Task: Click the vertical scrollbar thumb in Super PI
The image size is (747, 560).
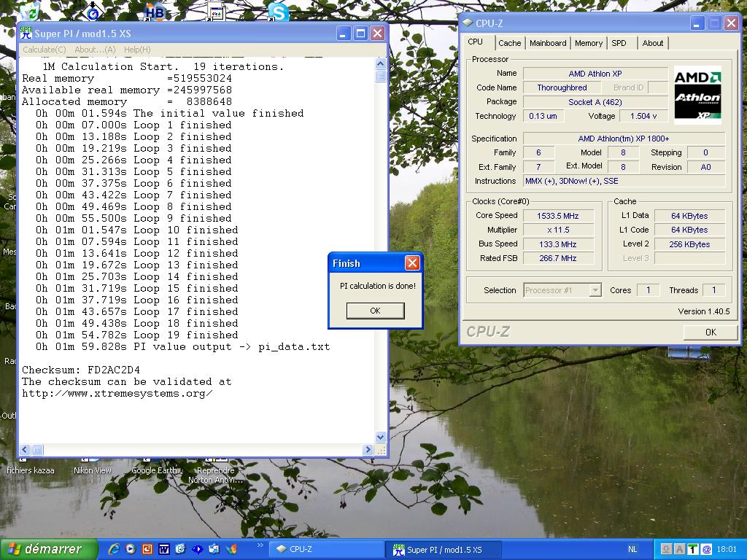Action: pyautogui.click(x=380, y=76)
